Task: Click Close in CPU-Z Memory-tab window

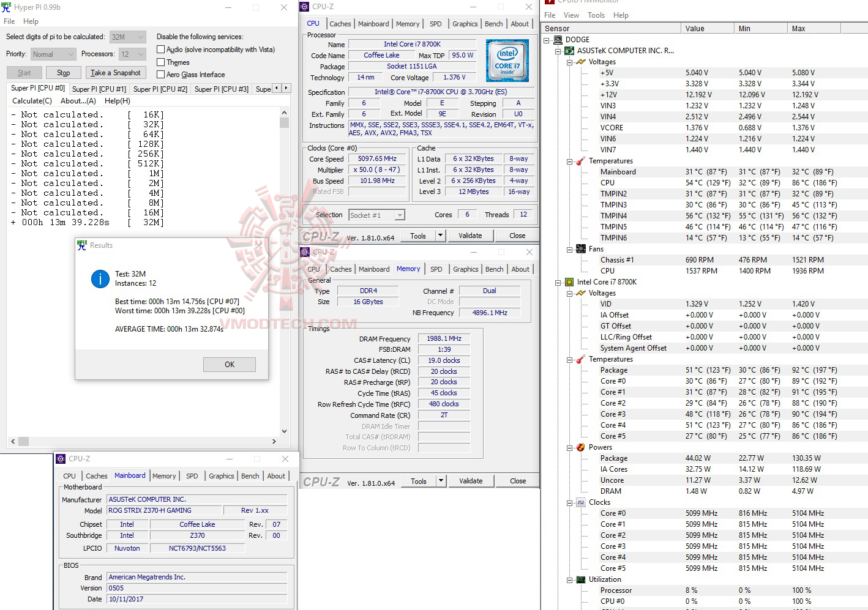Action: [518, 481]
